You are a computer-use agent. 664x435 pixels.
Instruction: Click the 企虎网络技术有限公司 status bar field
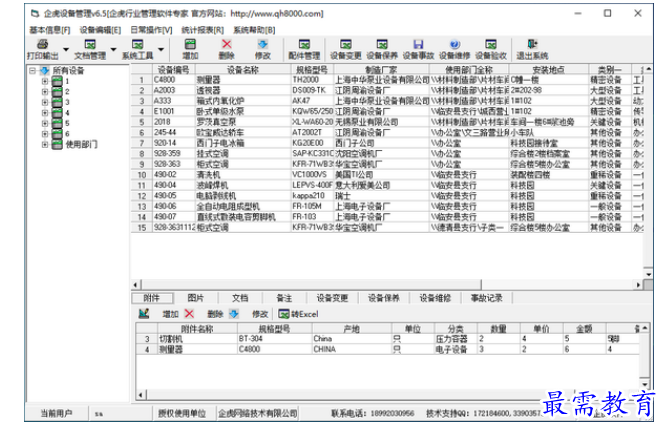[257, 413]
